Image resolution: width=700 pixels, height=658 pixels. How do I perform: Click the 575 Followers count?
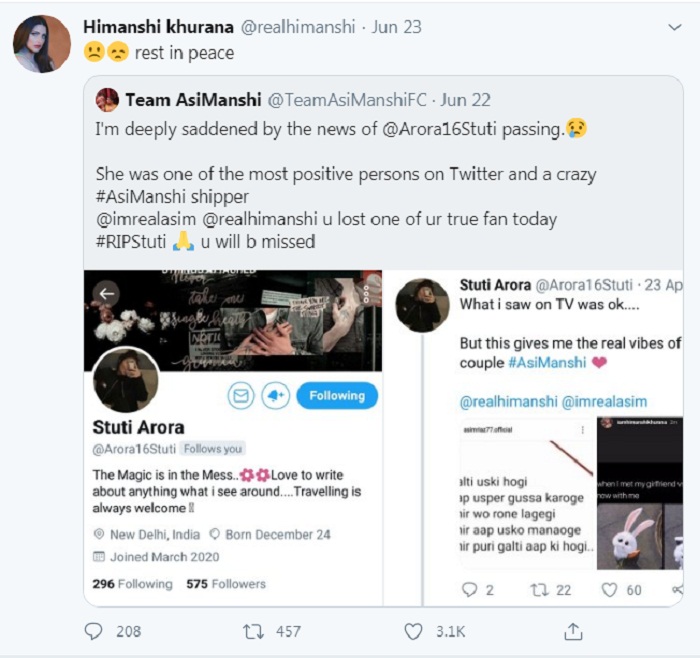(226, 583)
